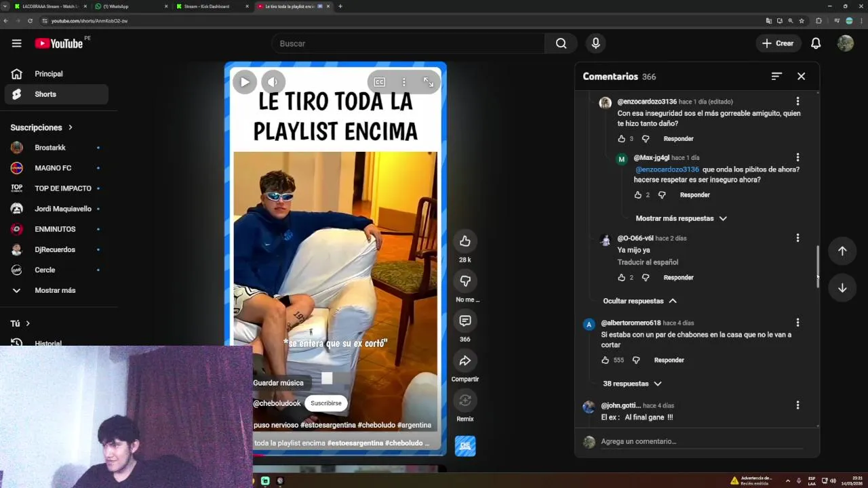Image resolution: width=868 pixels, height=488 pixels.
Task: Expand the Tú section
Action: point(20,323)
